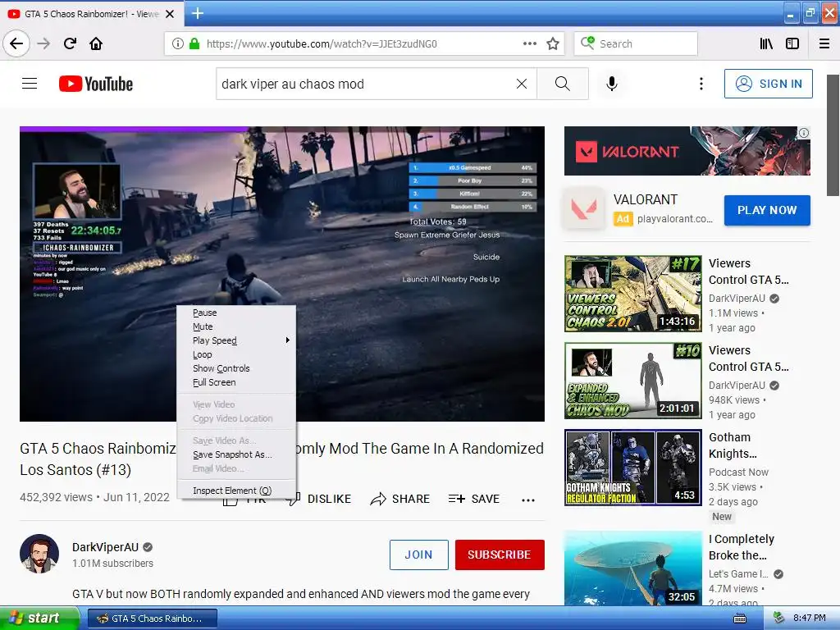Open the browser Library icon
Screen dimensions: 840x630
[766, 43]
